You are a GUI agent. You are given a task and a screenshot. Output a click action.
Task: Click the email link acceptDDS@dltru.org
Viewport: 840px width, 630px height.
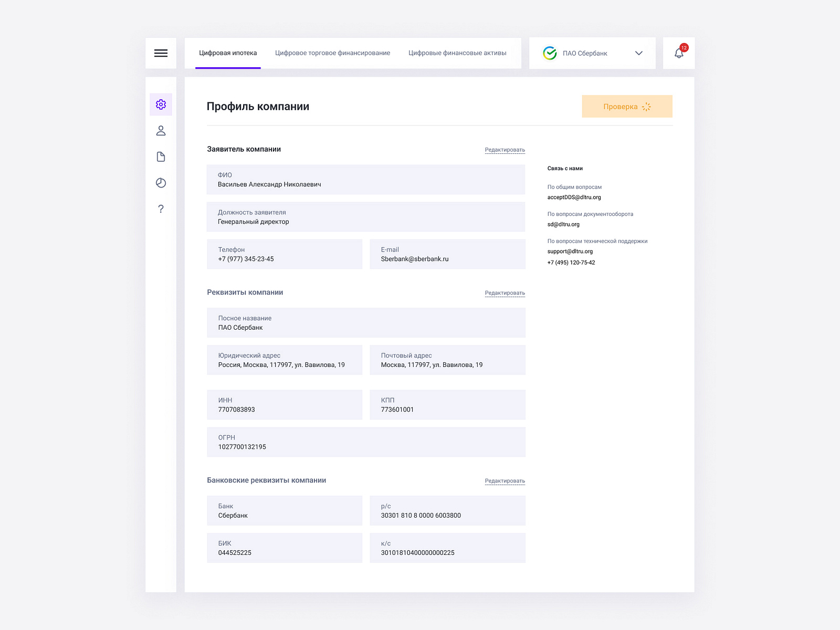(x=574, y=197)
